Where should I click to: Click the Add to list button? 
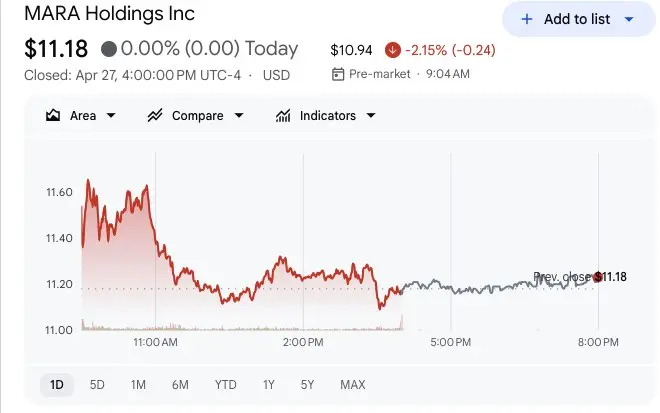(x=577, y=19)
